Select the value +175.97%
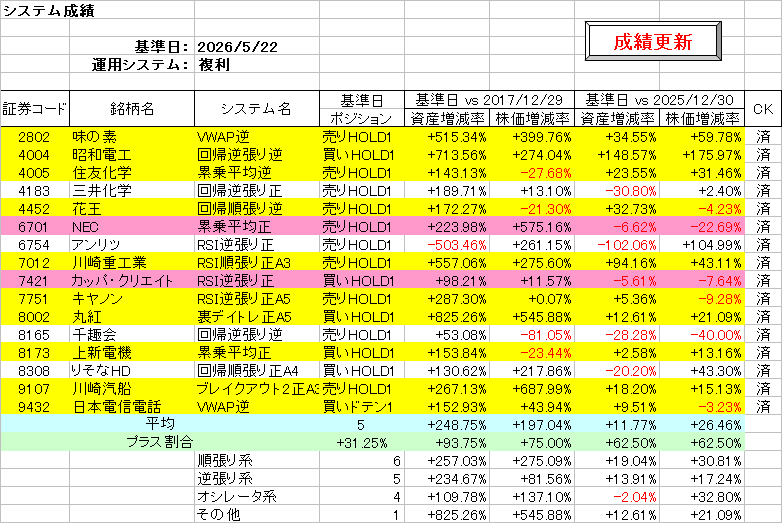Image resolution: width=782 pixels, height=523 pixels. point(702,155)
